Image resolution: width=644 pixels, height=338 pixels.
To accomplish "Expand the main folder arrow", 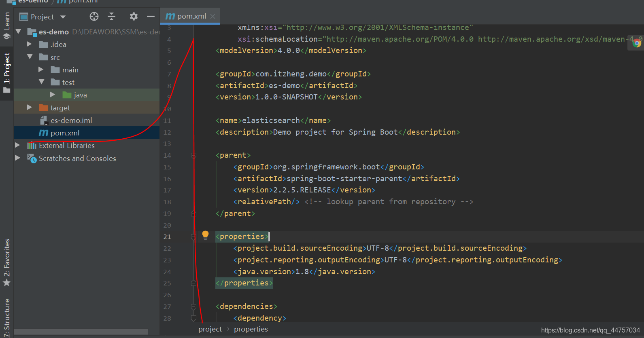I will click(41, 69).
